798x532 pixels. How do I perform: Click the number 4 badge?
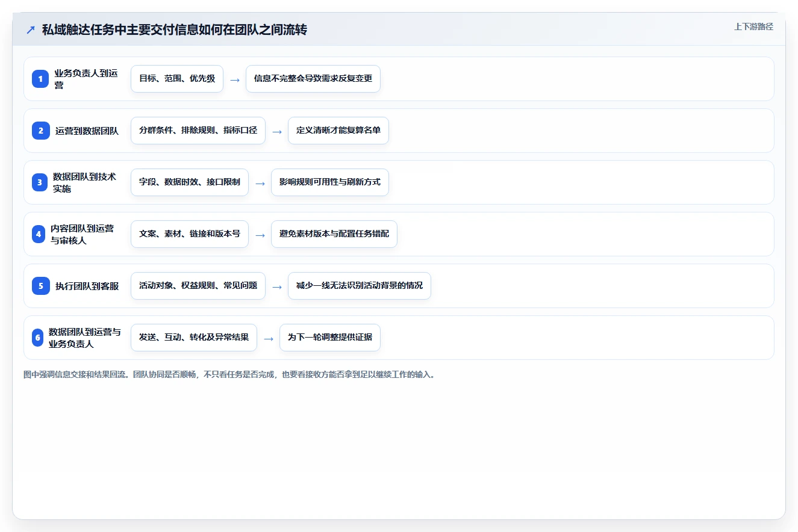point(39,234)
